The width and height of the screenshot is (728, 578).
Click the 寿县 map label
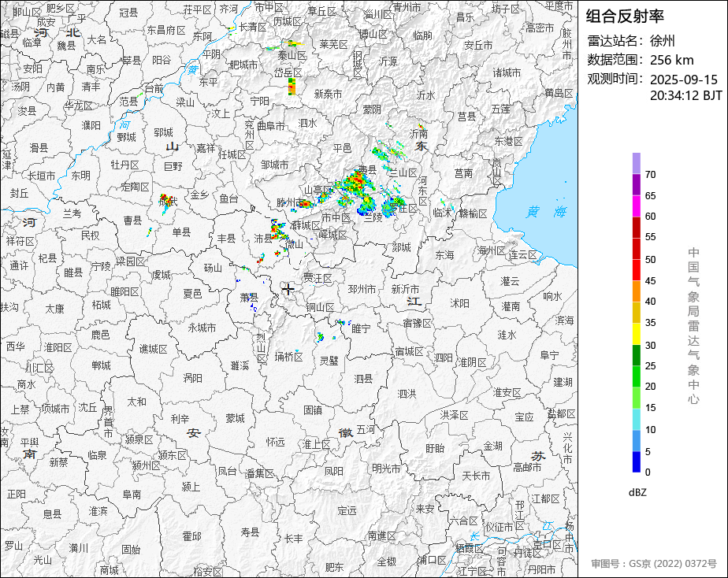(x=250, y=532)
